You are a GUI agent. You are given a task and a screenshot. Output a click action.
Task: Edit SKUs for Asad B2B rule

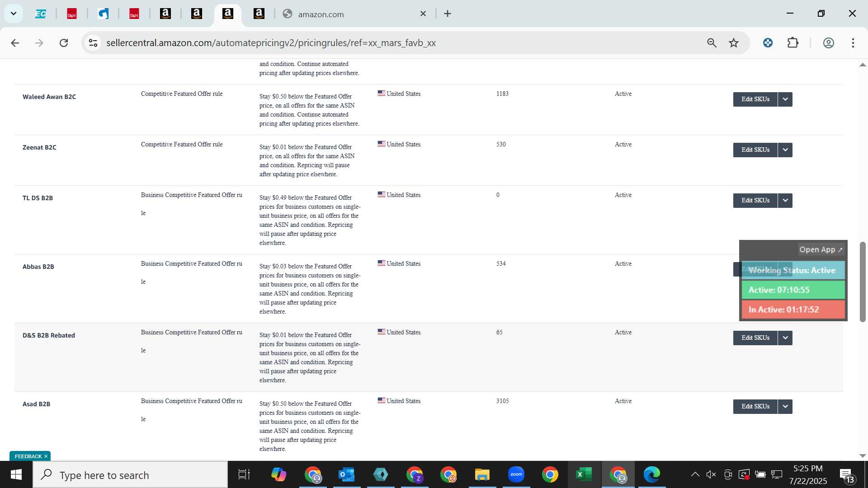755,407
